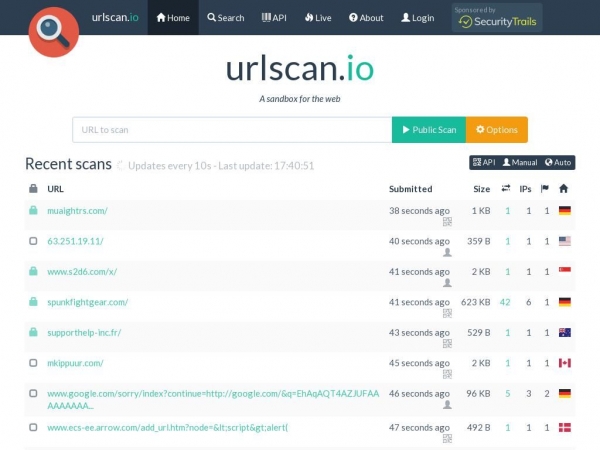
Task: Click the requests arrows column header icon
Action: [505, 188]
